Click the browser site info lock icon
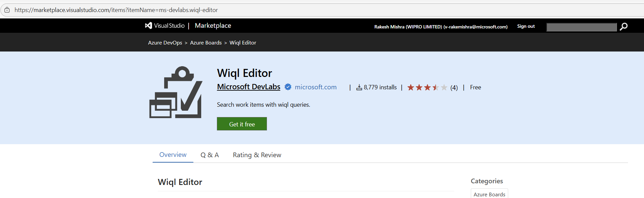The width and height of the screenshot is (644, 198). click(7, 10)
